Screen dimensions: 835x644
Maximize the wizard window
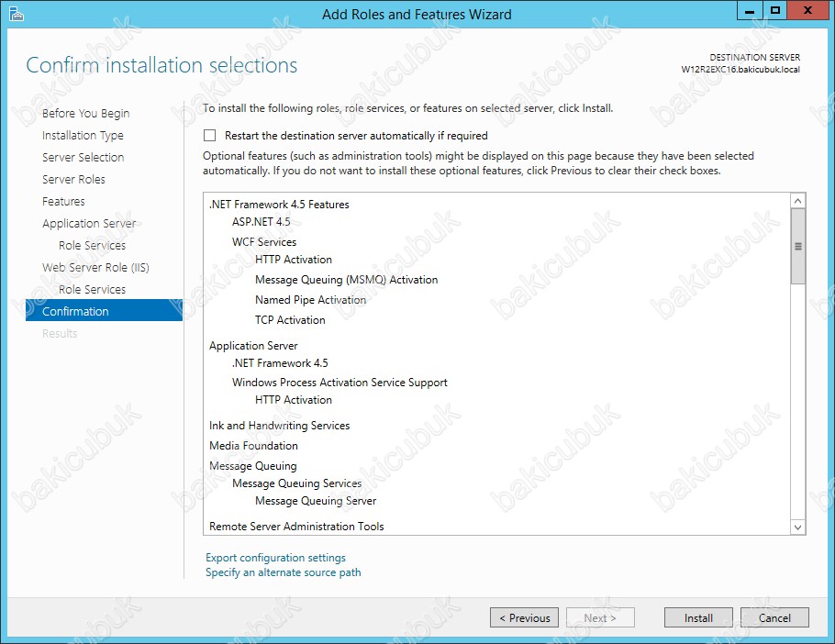click(x=775, y=11)
